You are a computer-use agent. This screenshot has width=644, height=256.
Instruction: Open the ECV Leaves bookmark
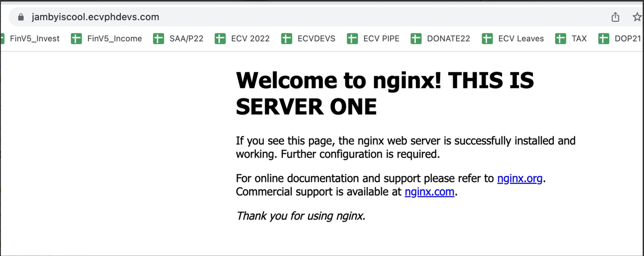521,39
